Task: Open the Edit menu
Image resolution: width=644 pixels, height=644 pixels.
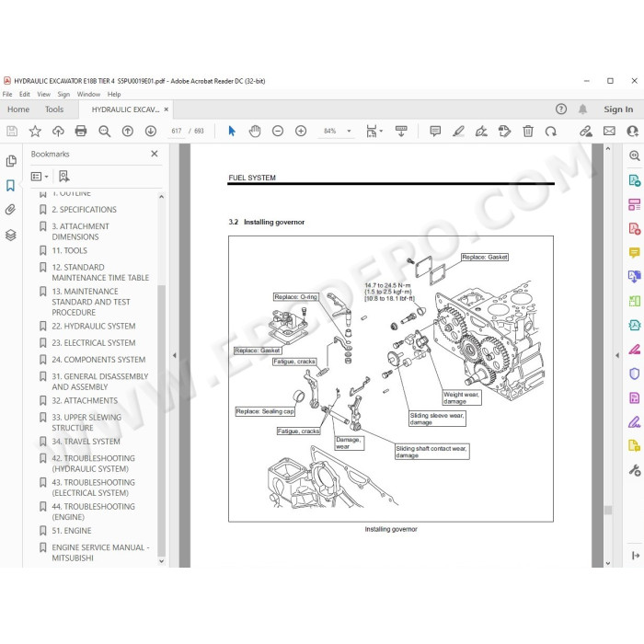Action: (25, 94)
